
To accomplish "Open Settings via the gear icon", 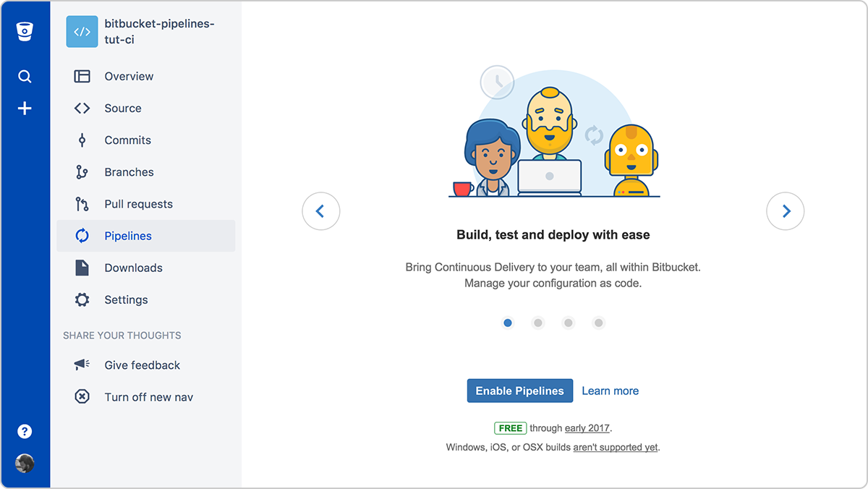I will point(82,299).
